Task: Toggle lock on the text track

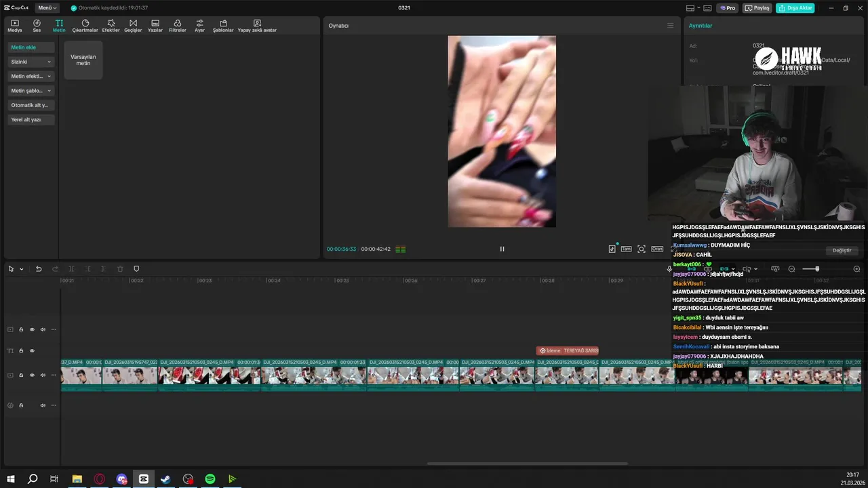Action: [21, 350]
